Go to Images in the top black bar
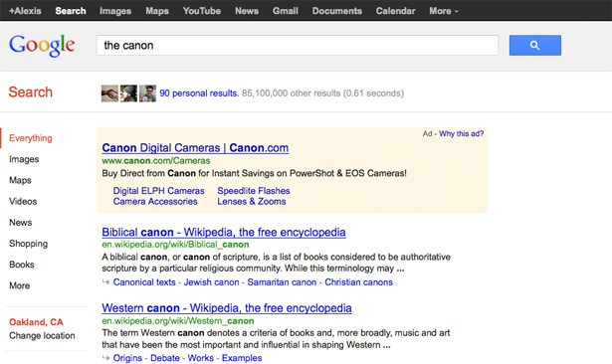 [x=115, y=11]
